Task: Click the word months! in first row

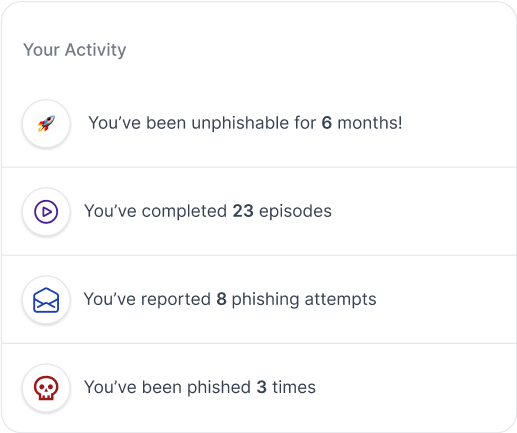Action: (x=370, y=123)
